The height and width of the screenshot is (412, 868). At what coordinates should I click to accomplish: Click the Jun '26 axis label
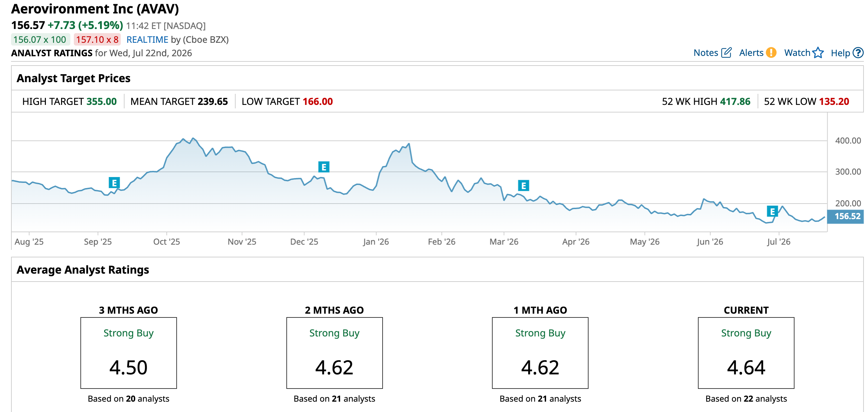(x=710, y=242)
